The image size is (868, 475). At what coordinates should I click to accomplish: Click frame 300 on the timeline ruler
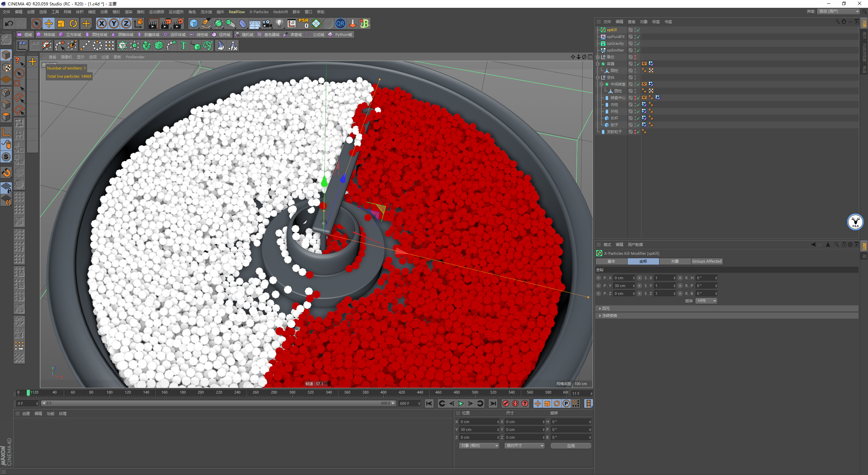(x=292, y=392)
